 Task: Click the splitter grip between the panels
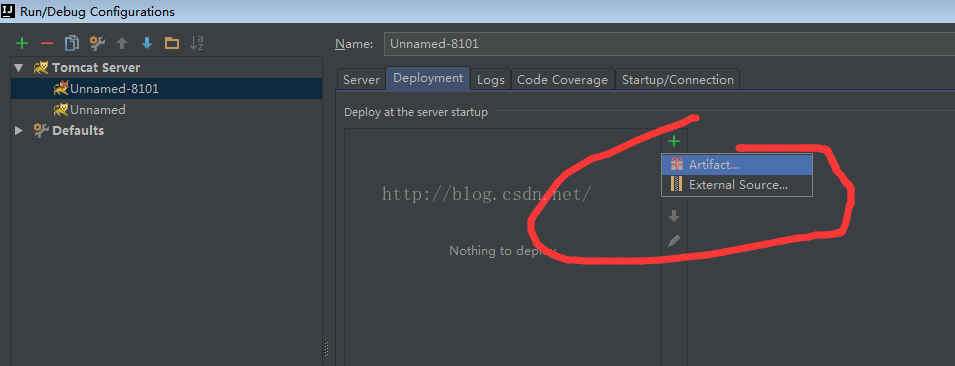326,348
